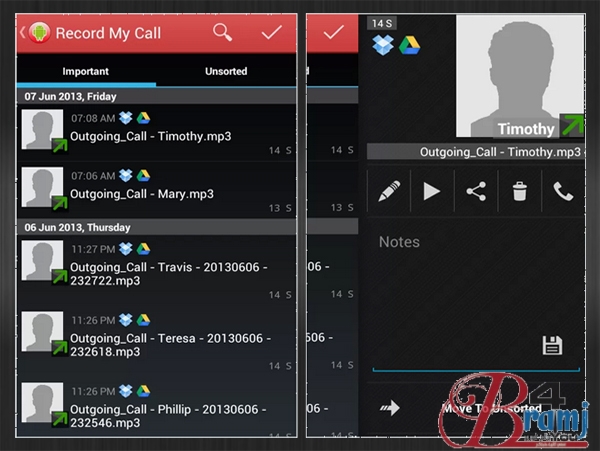Delete the recording with trash icon
The width and height of the screenshot is (600, 451).
click(520, 191)
